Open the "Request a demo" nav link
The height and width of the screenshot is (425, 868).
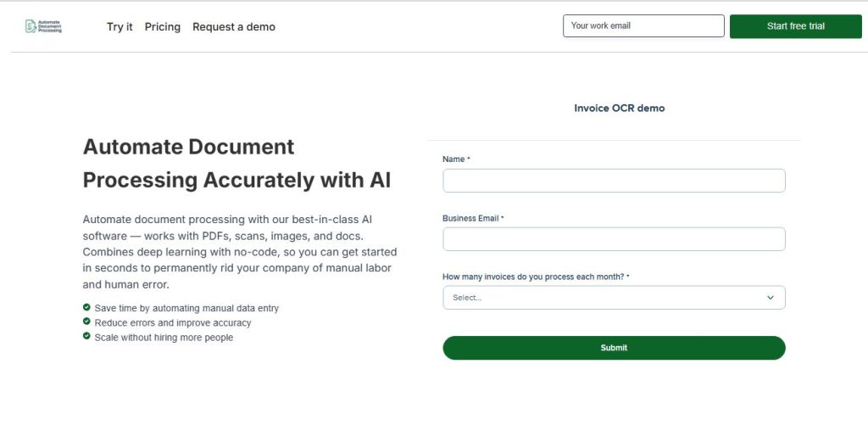coord(234,27)
